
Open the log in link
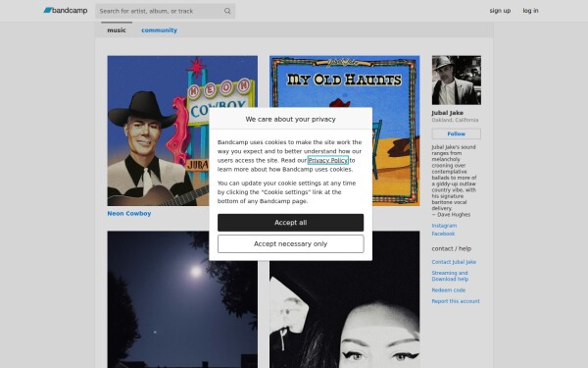[x=530, y=11]
